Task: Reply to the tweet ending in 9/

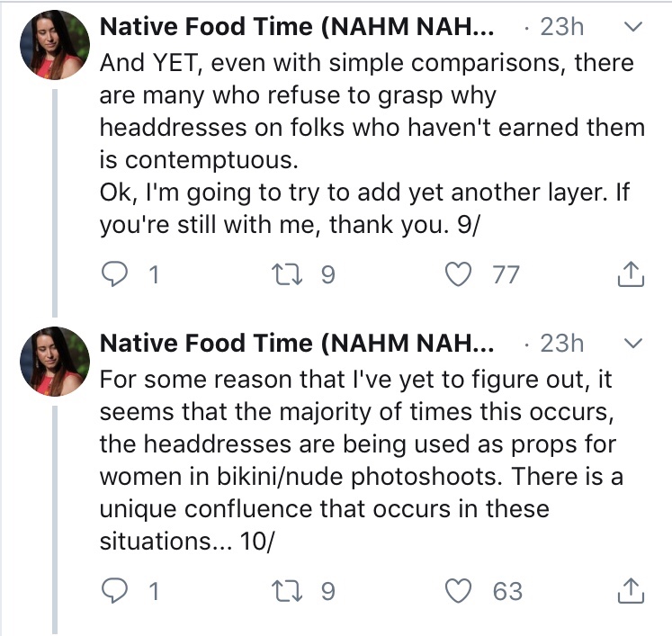Action: click(x=114, y=273)
